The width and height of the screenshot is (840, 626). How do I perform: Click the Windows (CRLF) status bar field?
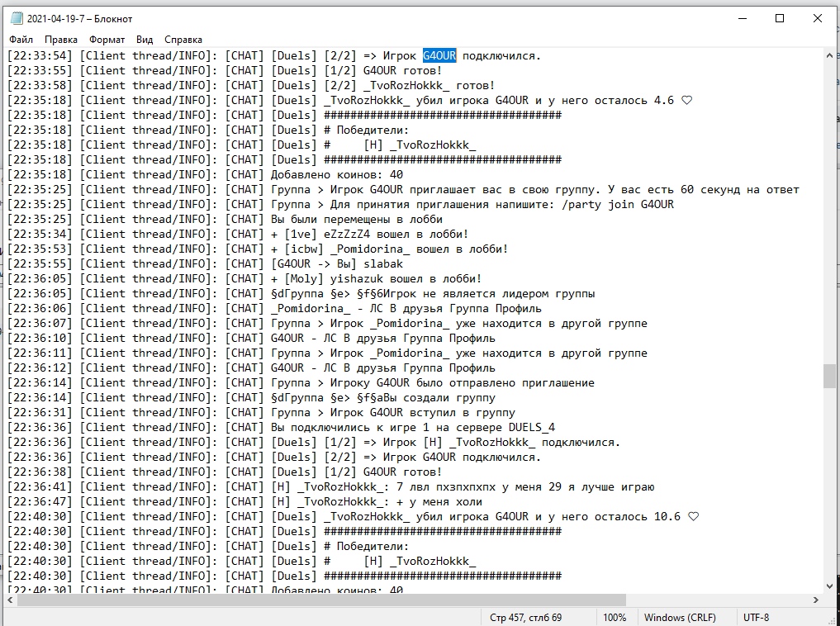pyautogui.click(x=680, y=618)
